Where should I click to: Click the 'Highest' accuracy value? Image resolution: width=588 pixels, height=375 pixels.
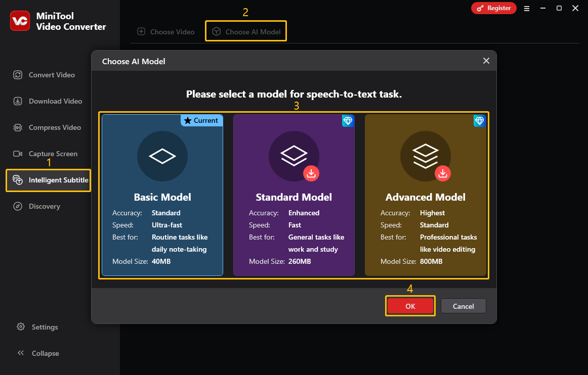(x=432, y=213)
